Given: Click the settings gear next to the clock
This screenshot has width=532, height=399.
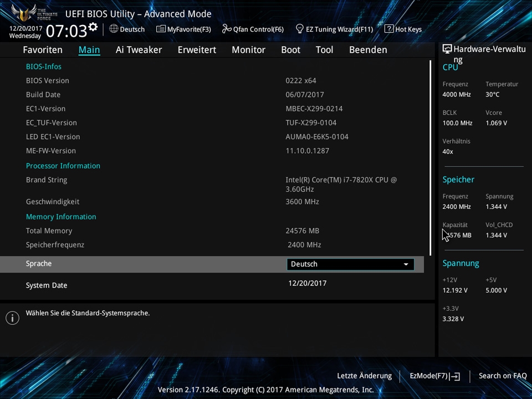Looking at the screenshot, I should (x=93, y=27).
